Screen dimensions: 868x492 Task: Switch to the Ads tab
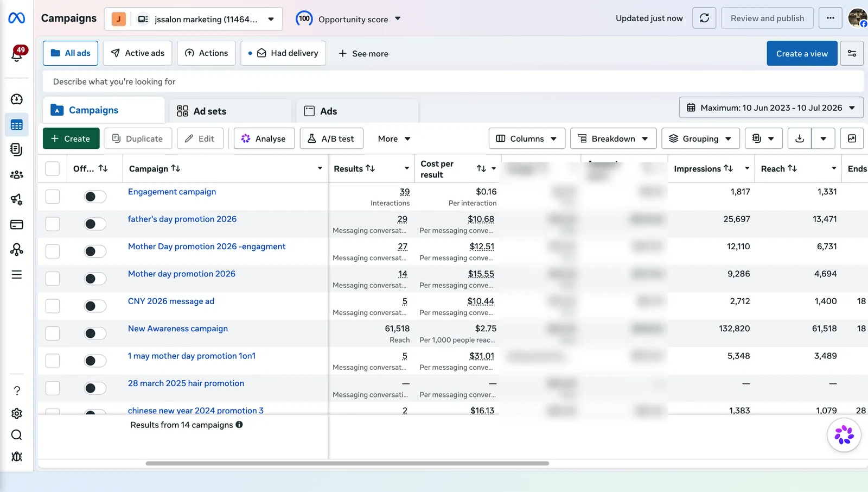coord(357,111)
